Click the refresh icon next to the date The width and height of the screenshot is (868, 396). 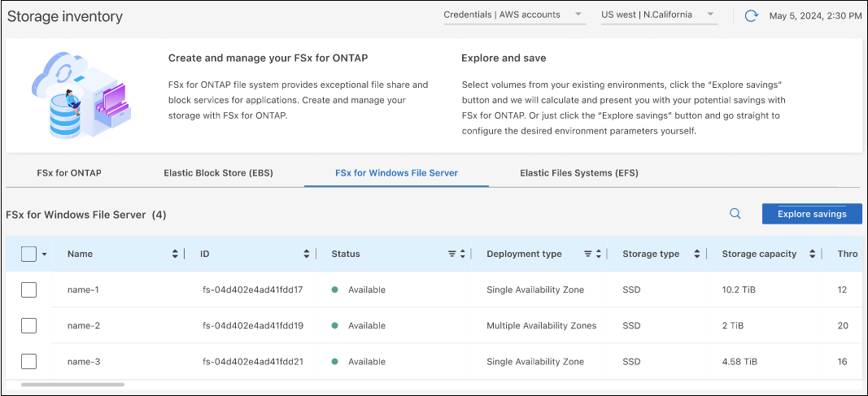(751, 15)
